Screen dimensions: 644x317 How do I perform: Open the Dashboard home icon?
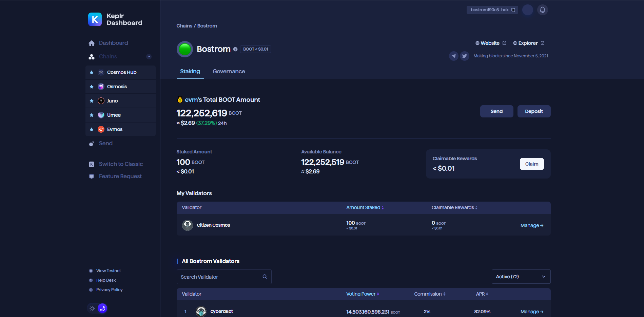tap(92, 43)
